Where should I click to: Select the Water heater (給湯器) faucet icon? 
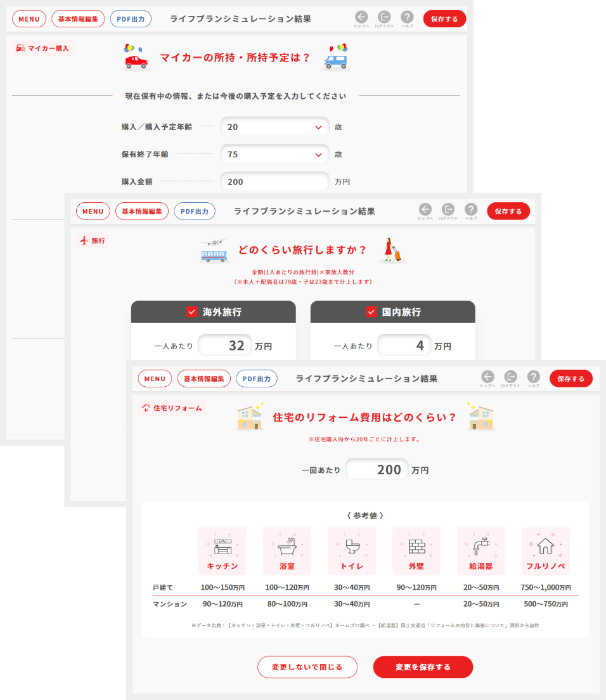(x=481, y=547)
